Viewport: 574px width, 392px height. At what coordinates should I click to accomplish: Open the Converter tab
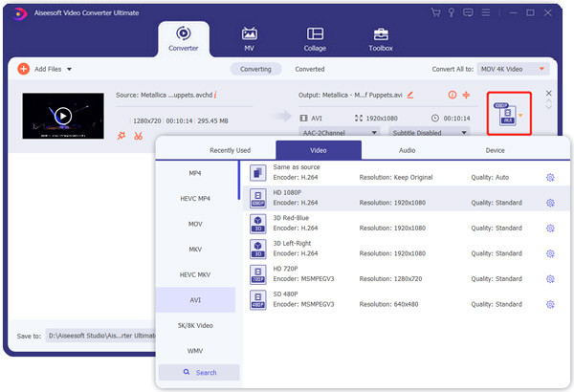pos(184,39)
